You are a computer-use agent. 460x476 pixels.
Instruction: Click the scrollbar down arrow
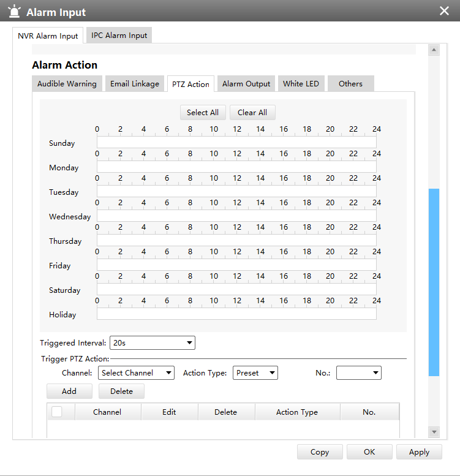434,432
